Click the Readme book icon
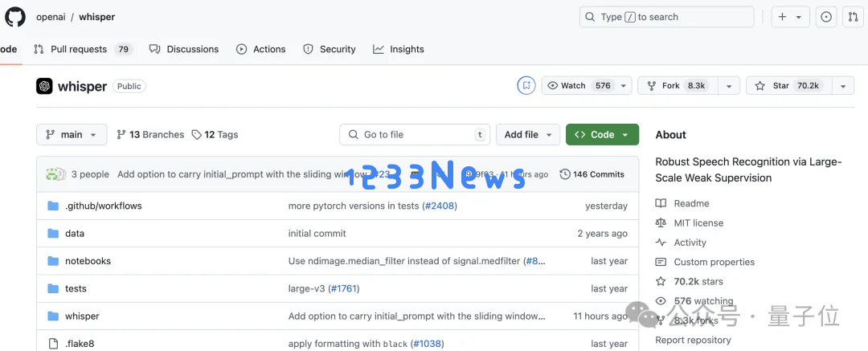 [661, 204]
